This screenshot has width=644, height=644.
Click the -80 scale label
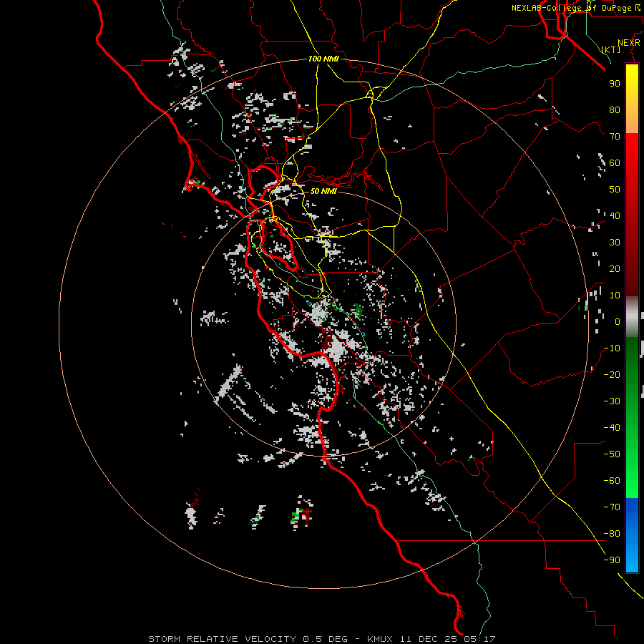pyautogui.click(x=612, y=534)
